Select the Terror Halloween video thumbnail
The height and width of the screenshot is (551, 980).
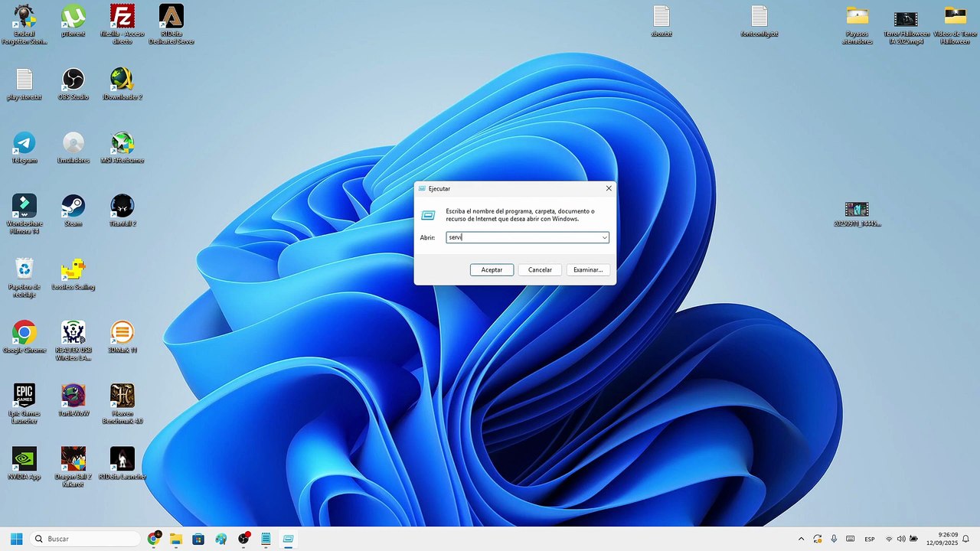click(906, 24)
